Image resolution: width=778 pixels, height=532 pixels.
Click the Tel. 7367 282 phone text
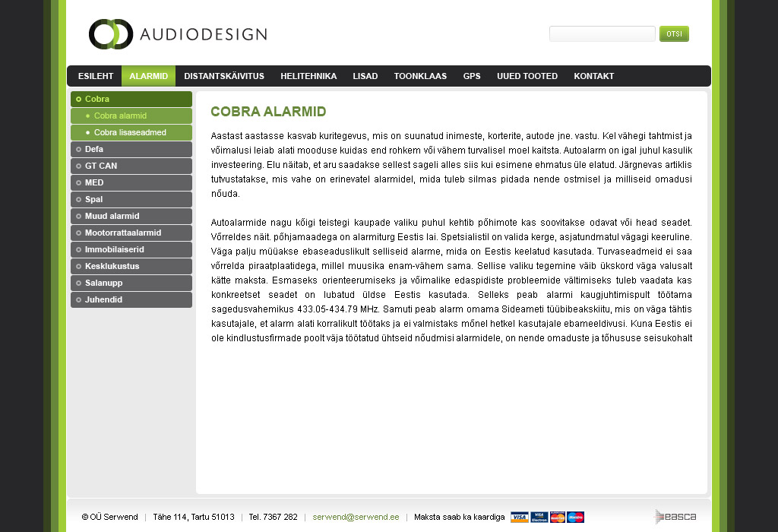pos(274,517)
